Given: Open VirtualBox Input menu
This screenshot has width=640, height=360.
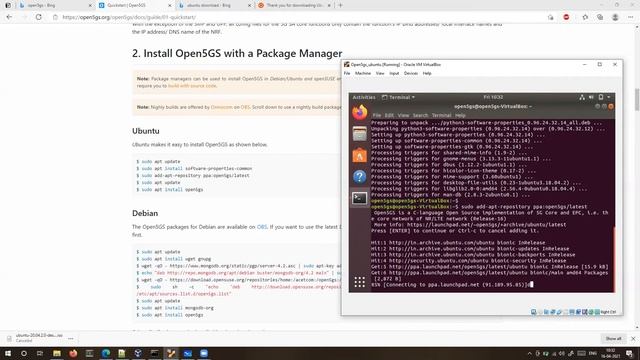Looking at the screenshot, I should tap(394, 73).
